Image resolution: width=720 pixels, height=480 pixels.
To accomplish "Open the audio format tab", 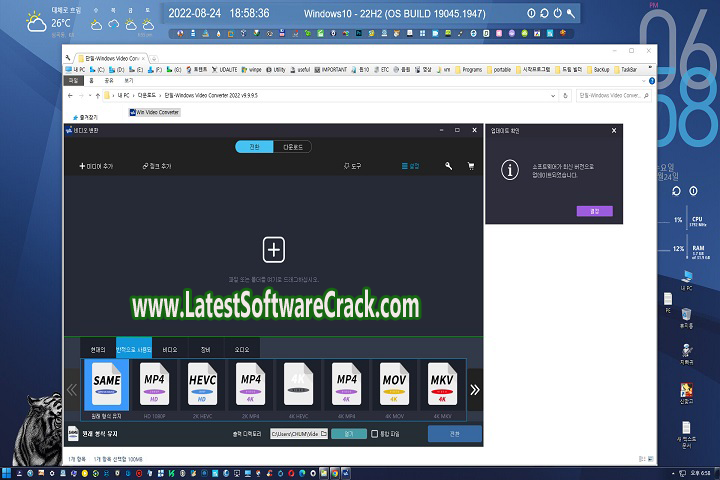I will coord(242,350).
